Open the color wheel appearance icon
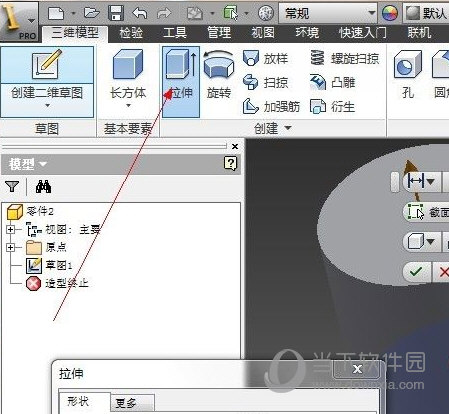Screen dimensions: 449x414 (x=390, y=13)
